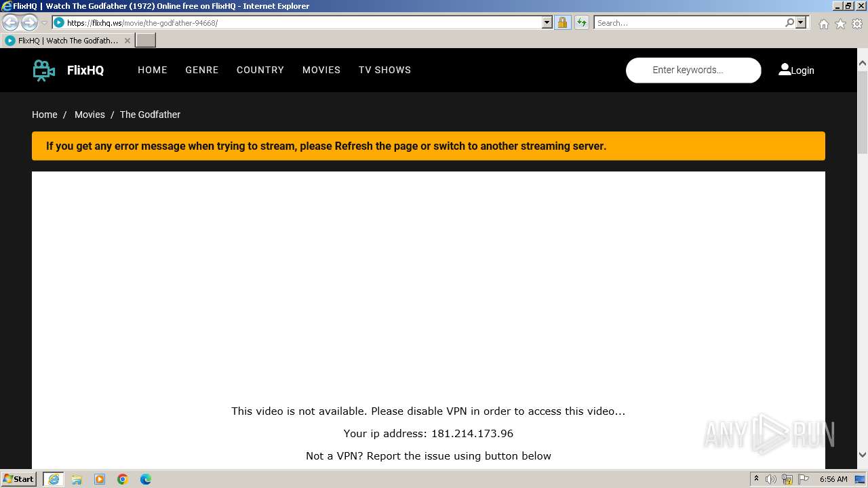Click the displayed IP address 181.214.173.96
The image size is (868, 488).
472,434
